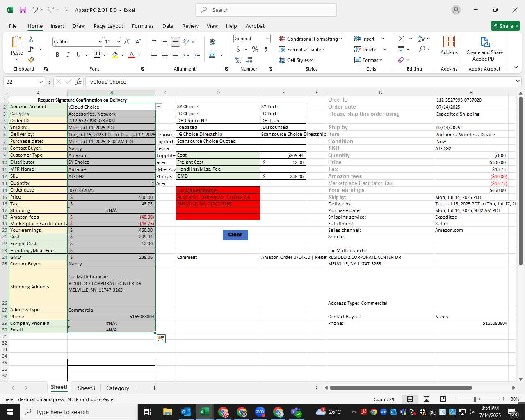Click the Insert Function fx icon
Screen dimensions: 525x420
(x=79, y=82)
